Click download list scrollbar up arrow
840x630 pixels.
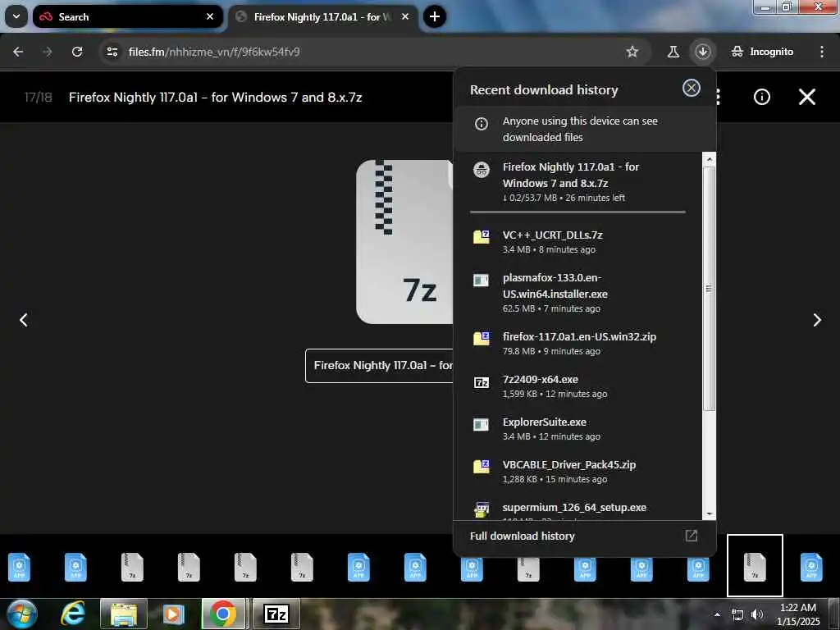click(x=710, y=159)
